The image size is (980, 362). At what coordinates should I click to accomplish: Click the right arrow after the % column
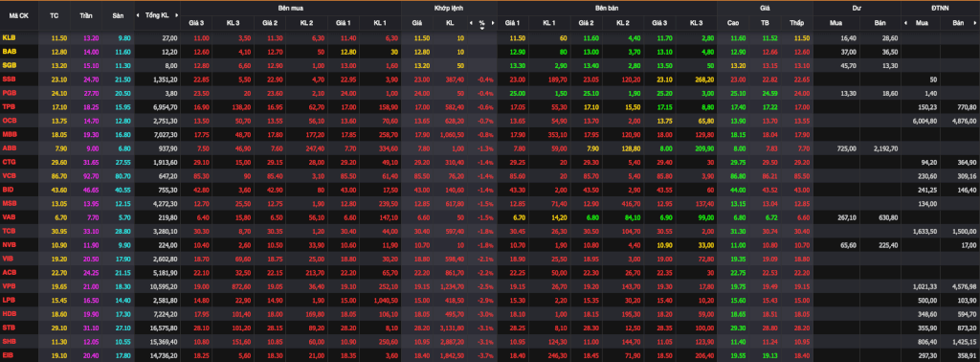493,23
